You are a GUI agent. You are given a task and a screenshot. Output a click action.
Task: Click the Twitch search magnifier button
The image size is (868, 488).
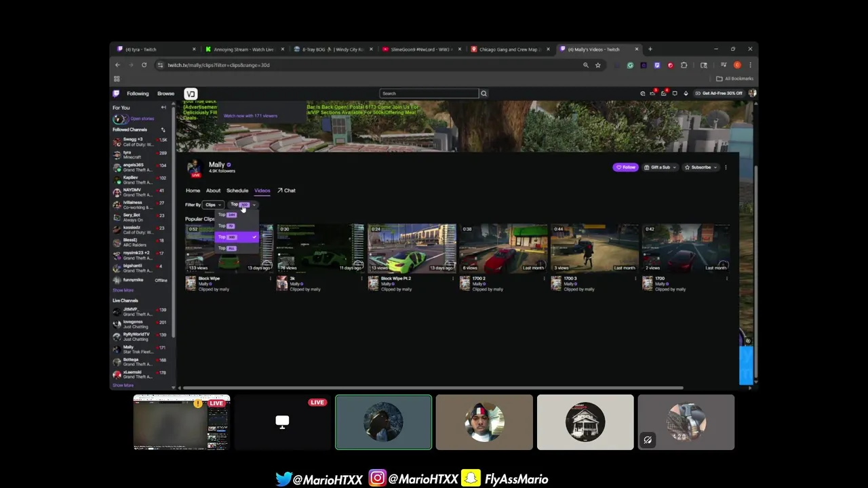click(x=484, y=94)
